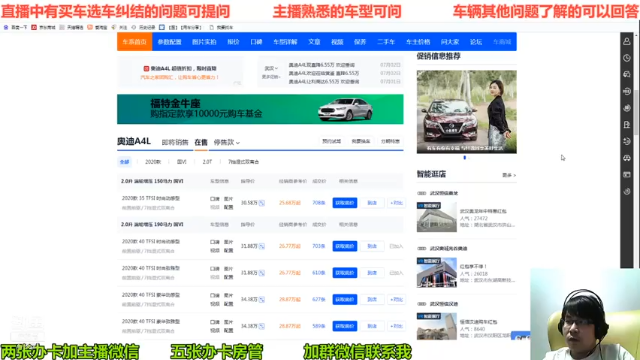The width and height of the screenshot is (640, 360).
Task: Open the 车型详解 tab
Action: click(x=285, y=42)
